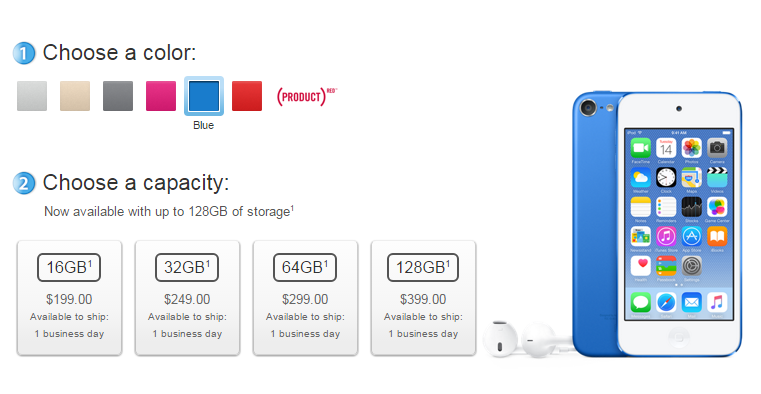
Task: Tap the Photos app icon on iPod
Action: point(692,148)
